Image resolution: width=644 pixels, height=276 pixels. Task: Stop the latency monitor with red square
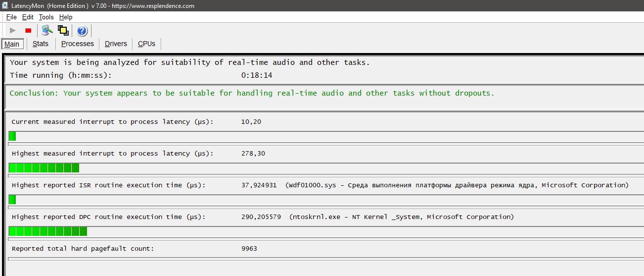(x=28, y=31)
